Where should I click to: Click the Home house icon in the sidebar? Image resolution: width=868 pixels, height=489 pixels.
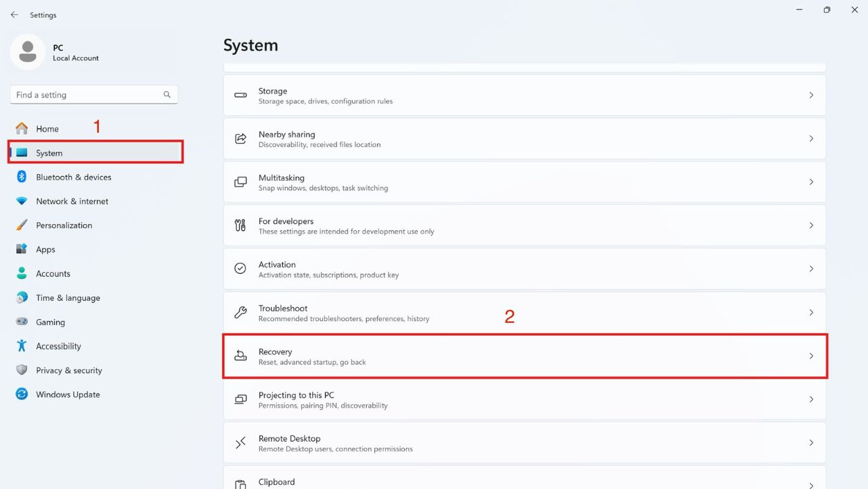point(22,129)
